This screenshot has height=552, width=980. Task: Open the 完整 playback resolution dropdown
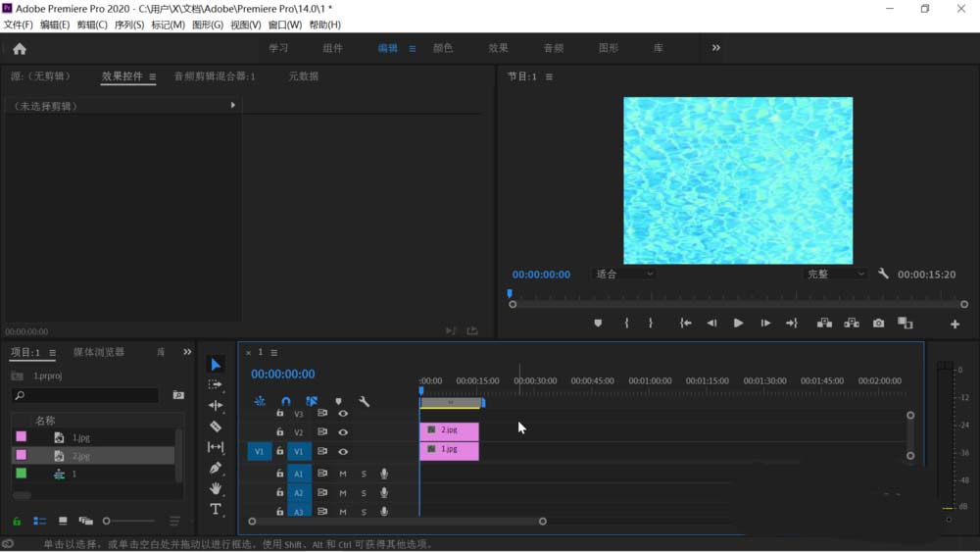[835, 275]
